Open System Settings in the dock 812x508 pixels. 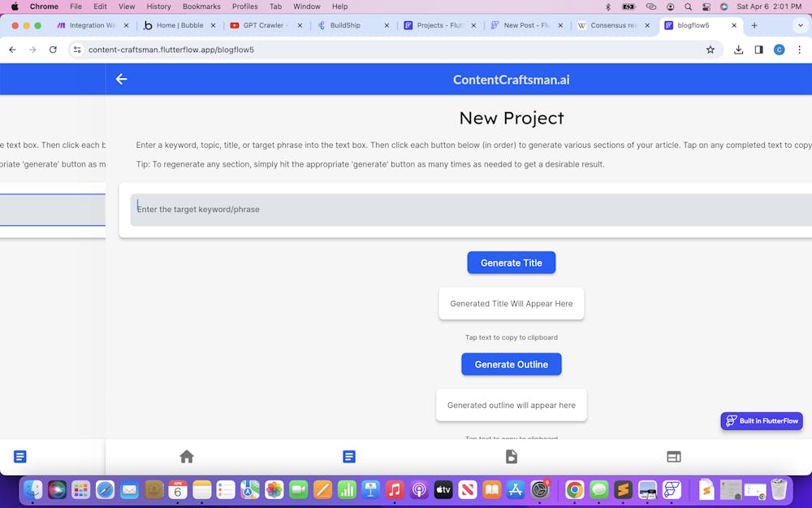coord(540,489)
